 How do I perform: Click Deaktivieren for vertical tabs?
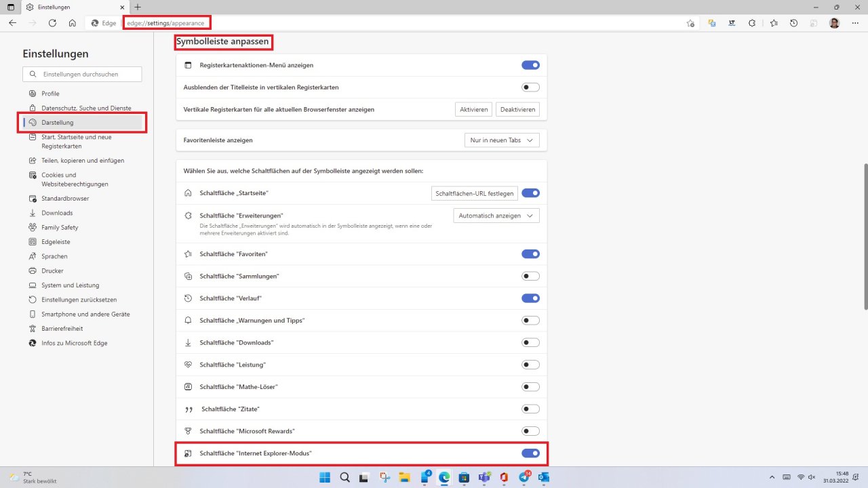(518, 109)
